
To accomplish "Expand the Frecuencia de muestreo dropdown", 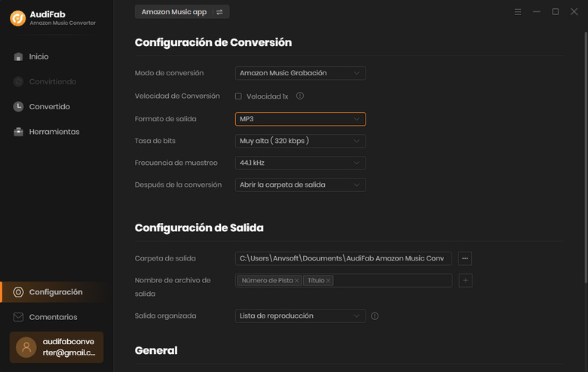I will [x=300, y=163].
